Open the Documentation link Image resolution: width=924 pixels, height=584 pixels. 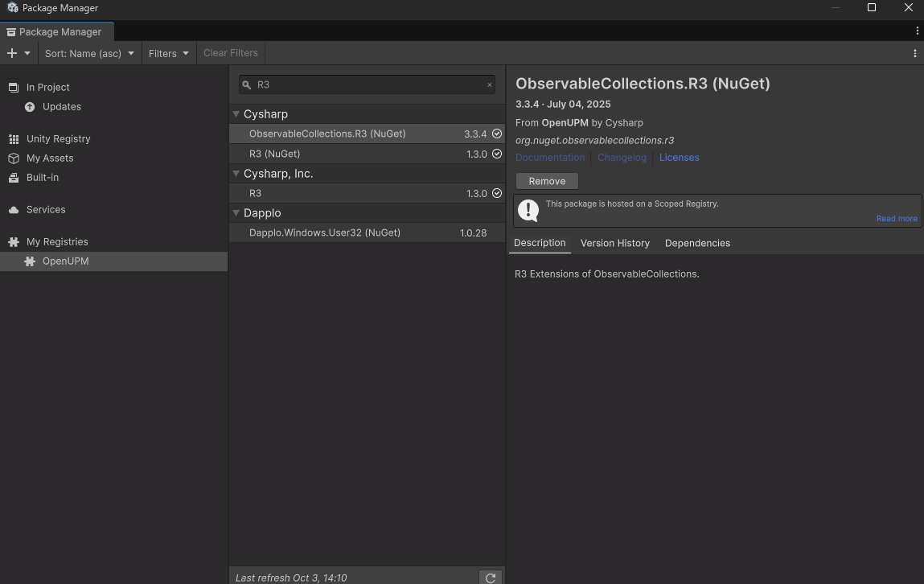click(550, 158)
